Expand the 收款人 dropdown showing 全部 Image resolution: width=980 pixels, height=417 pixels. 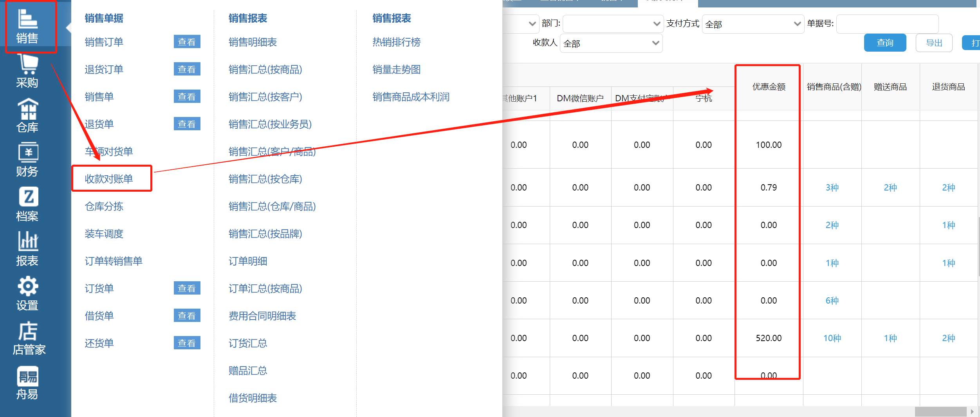click(611, 43)
